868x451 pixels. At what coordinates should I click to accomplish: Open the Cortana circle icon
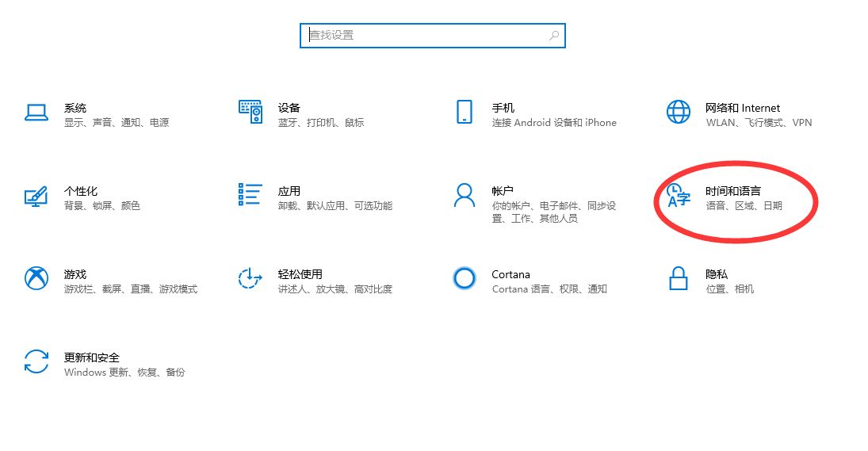tap(464, 278)
